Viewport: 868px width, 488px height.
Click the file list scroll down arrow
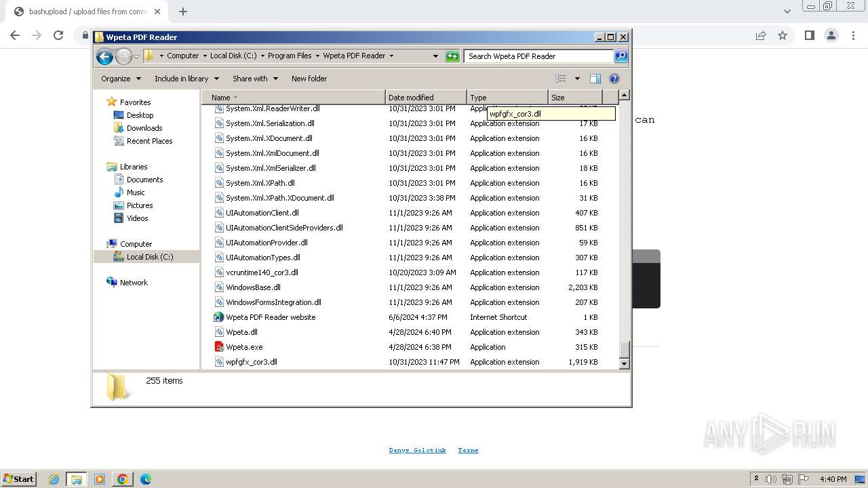pyautogui.click(x=625, y=364)
